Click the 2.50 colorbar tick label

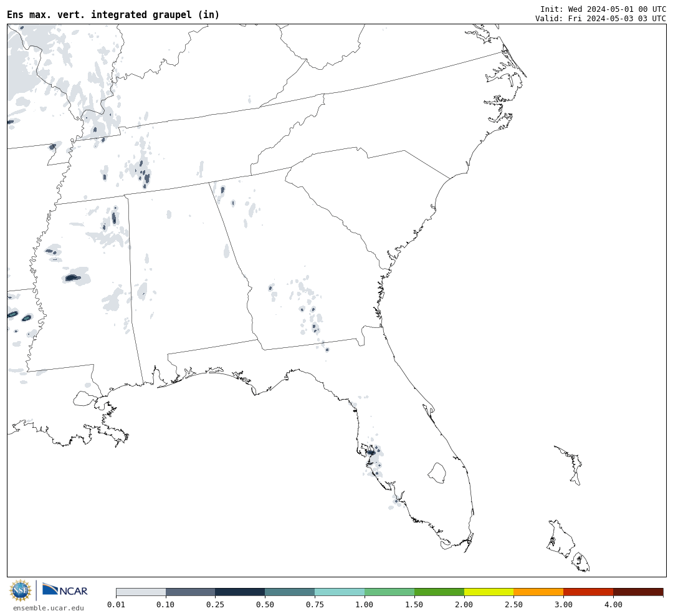click(x=513, y=604)
